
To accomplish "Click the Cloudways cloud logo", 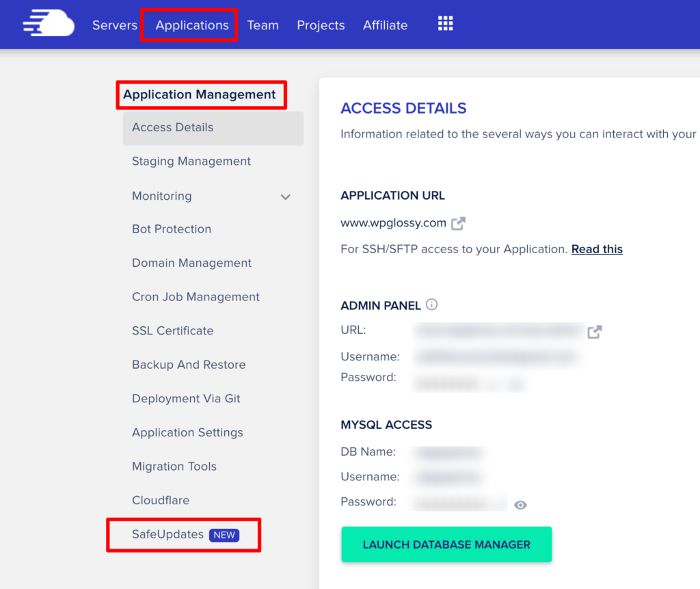I will pos(49,23).
